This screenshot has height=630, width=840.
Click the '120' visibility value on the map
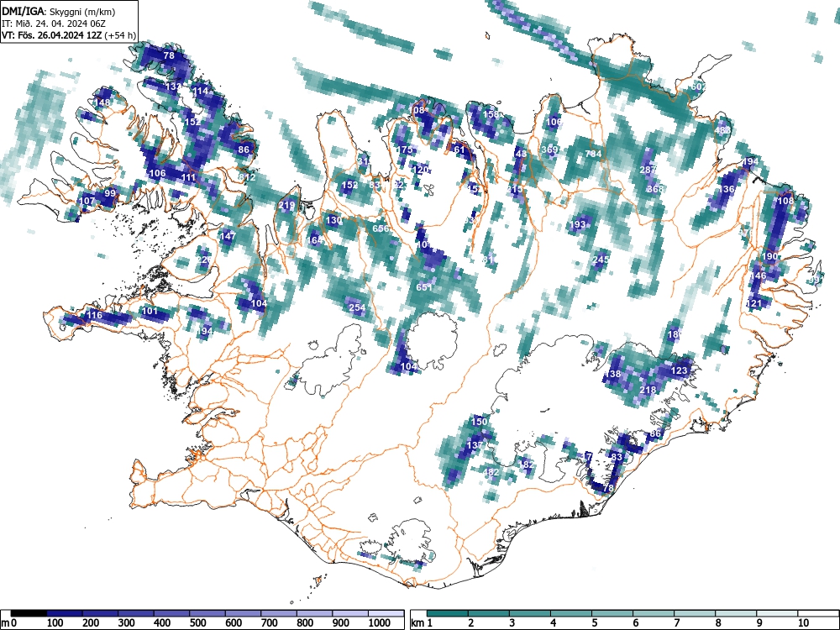[x=421, y=170]
